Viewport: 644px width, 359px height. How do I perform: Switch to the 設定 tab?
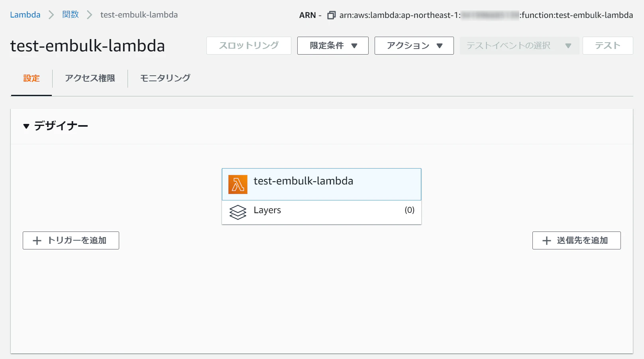click(x=31, y=78)
